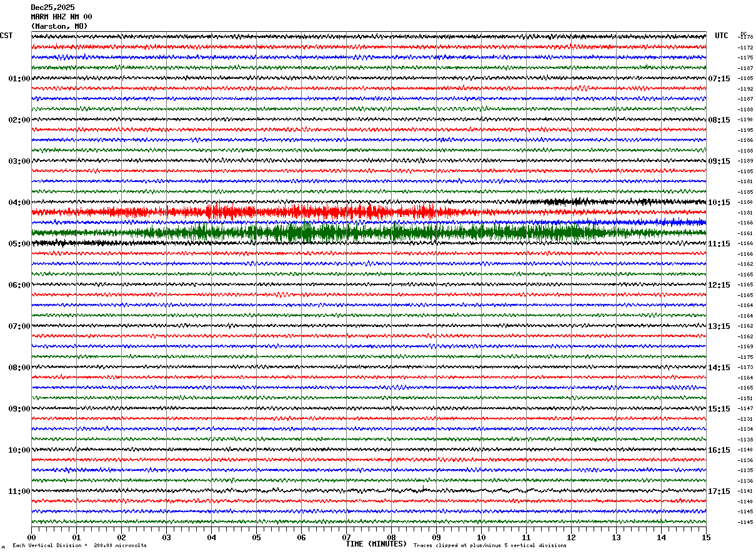Viewport: 756px width, 554px height.
Task: Select the DC offset value -1147
Action: tap(745, 408)
